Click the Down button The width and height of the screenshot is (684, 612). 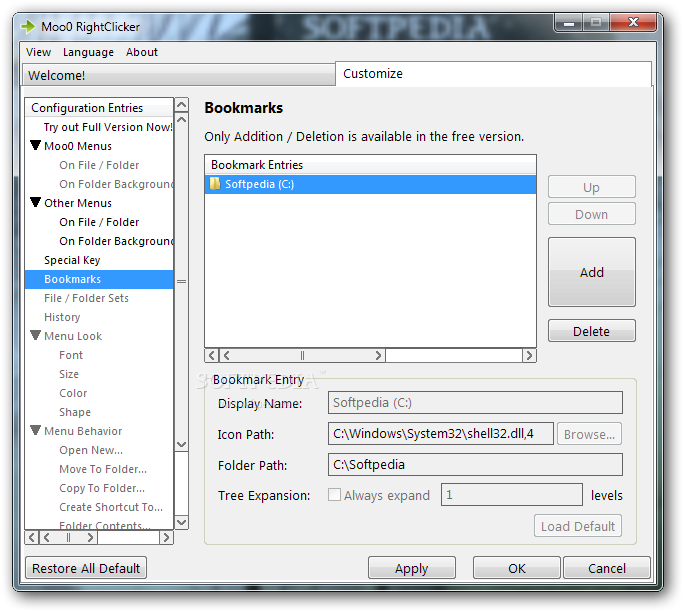pos(592,214)
